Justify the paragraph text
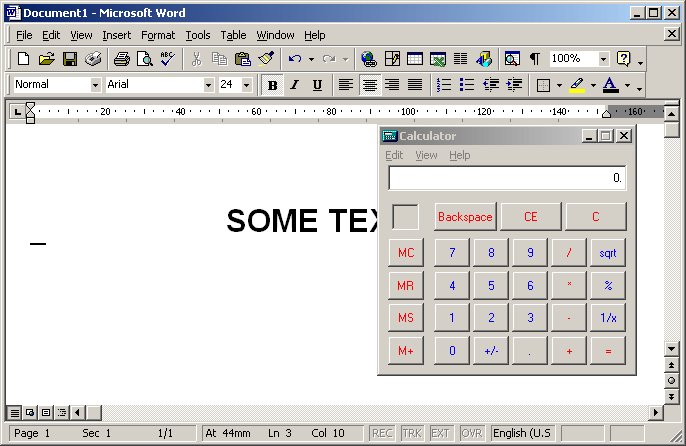The height and width of the screenshot is (446, 686). coord(415,85)
